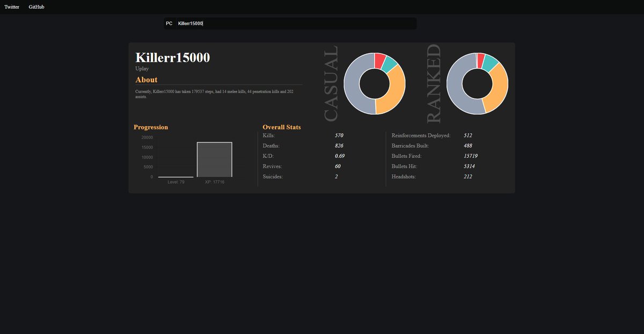This screenshot has height=334, width=644.
Task: Click the red segment of the Ranked donut chart
Action: pos(481,60)
